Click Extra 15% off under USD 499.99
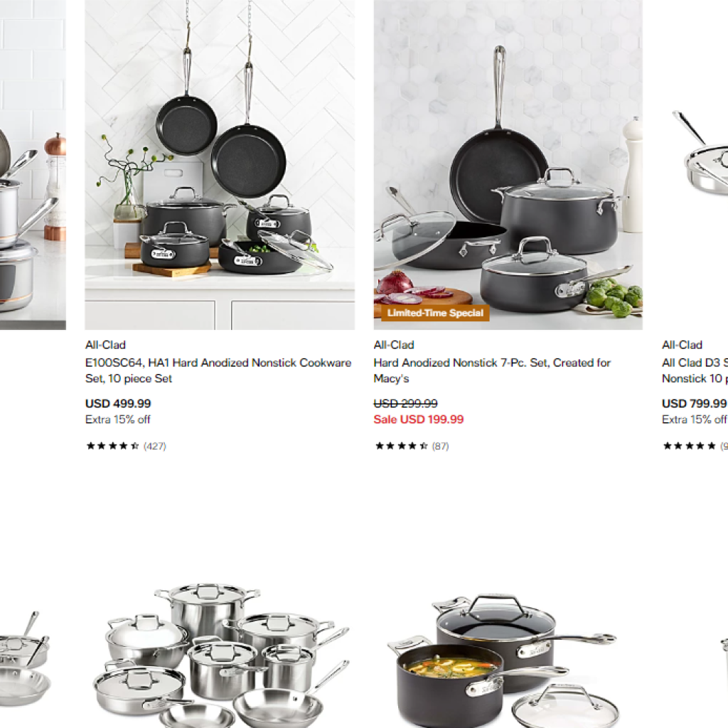 [117, 419]
